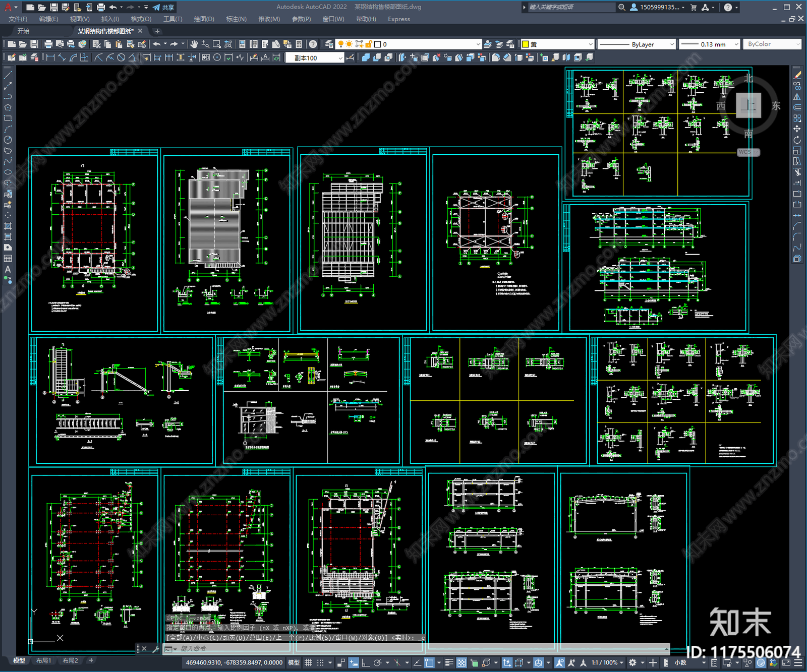The height and width of the screenshot is (672, 807).
Task: Switch to the 布局1 layout tab
Action: click(44, 660)
